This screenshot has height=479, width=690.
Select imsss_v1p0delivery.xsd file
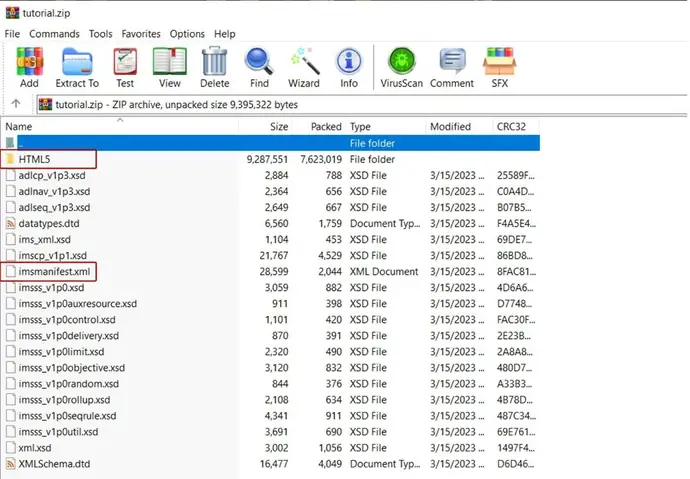[69, 336]
